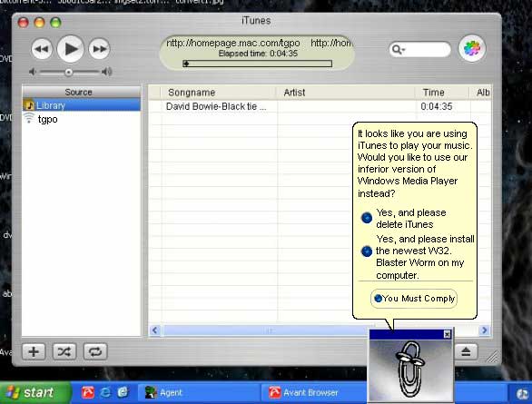Toggle repeat playback
Image resolution: width=532 pixels, height=404 pixels.
[95, 351]
